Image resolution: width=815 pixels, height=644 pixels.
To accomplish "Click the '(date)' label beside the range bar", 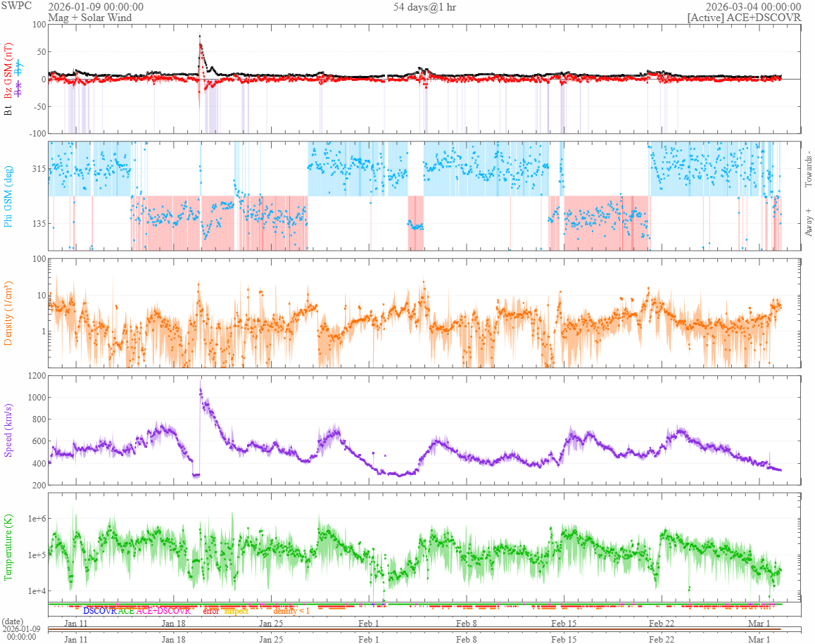I will (x=13, y=621).
